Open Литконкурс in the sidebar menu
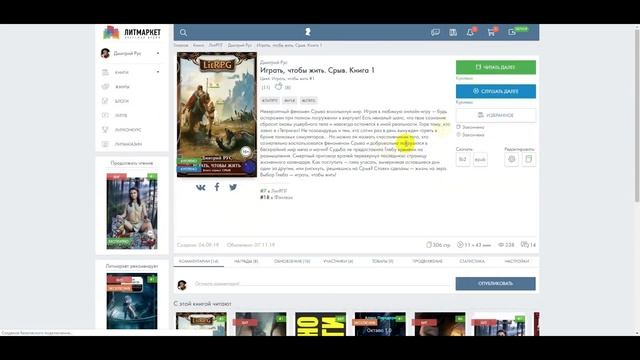 point(128,130)
